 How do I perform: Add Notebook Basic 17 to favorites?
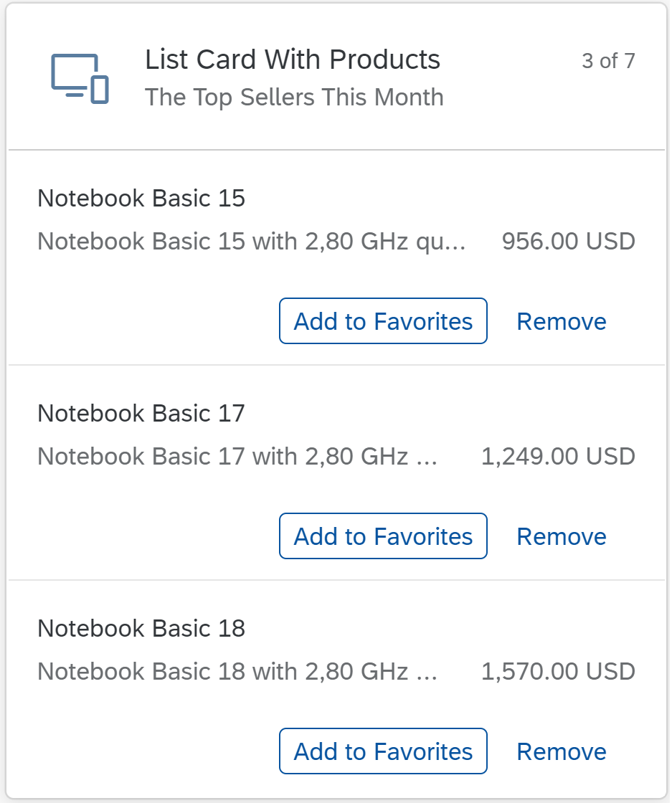[384, 536]
